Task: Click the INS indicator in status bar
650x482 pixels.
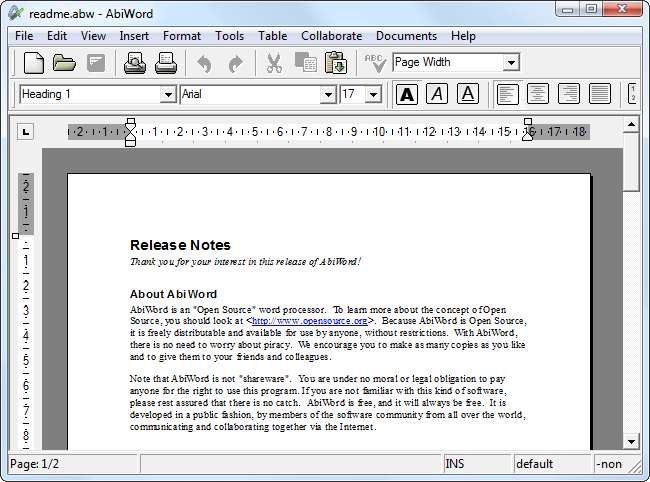Action: [477, 464]
